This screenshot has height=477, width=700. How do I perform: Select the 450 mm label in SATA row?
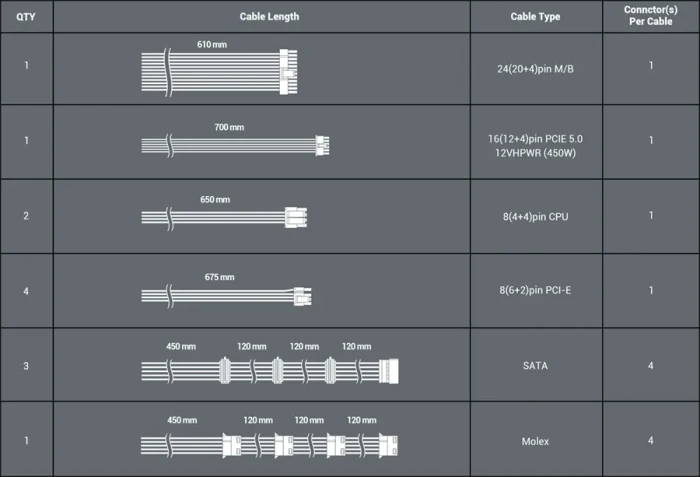(181, 346)
